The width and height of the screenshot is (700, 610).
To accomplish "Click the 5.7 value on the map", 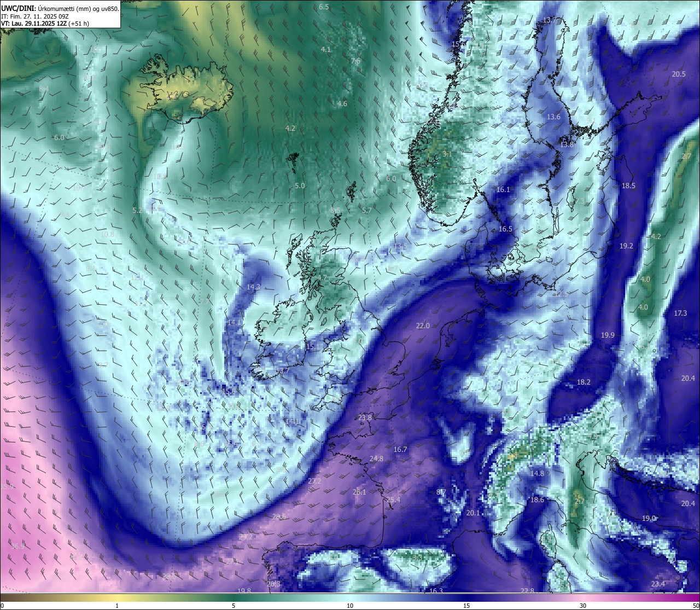I will point(366,210).
